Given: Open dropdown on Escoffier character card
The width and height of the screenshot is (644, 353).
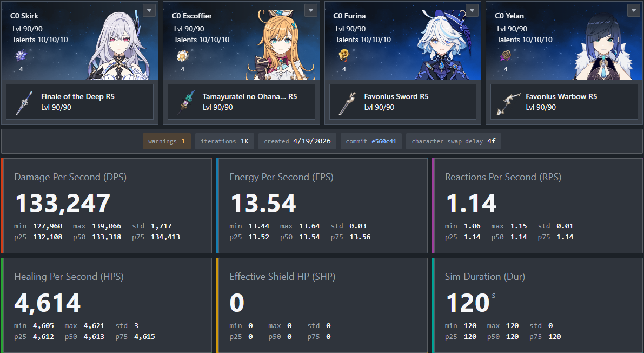Looking at the screenshot, I should click(x=311, y=10).
